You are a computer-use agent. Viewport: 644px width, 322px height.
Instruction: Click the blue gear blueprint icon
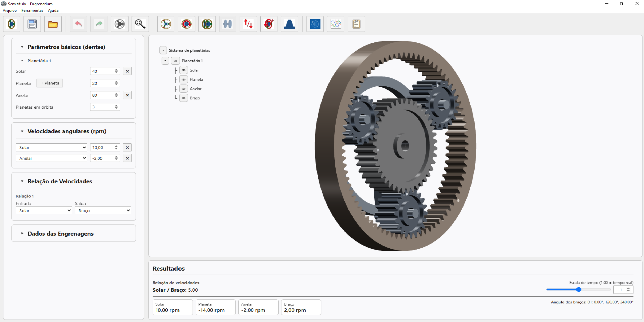pos(315,24)
